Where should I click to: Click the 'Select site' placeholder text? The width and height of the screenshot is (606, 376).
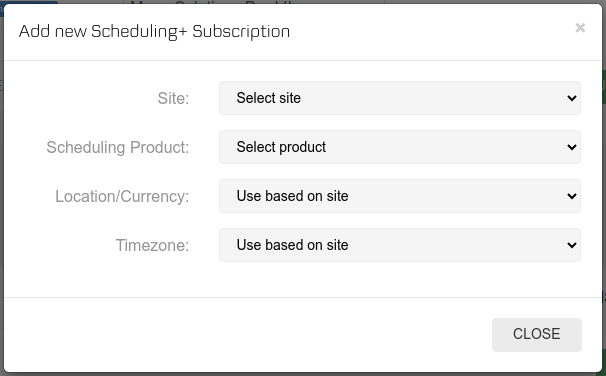tap(269, 98)
